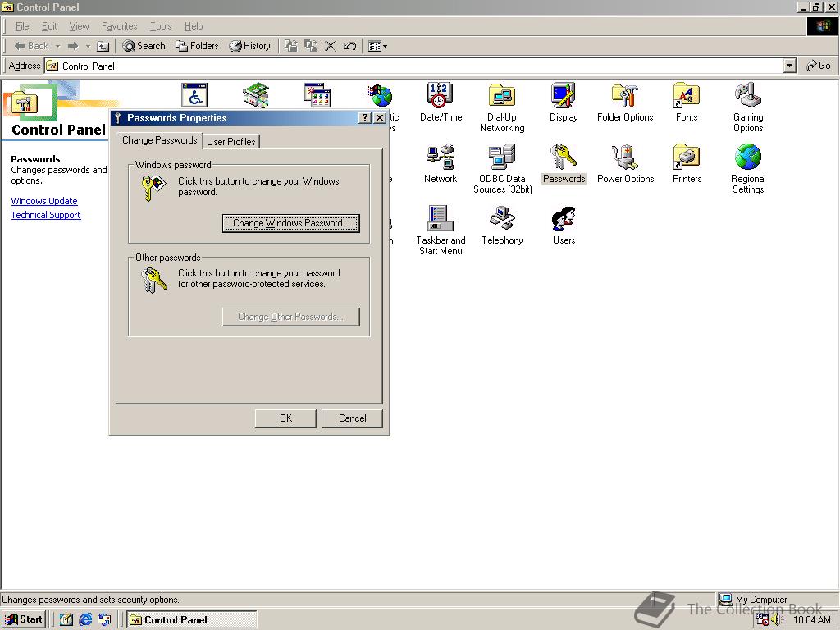Click the dialog's question mark help button

[365, 118]
